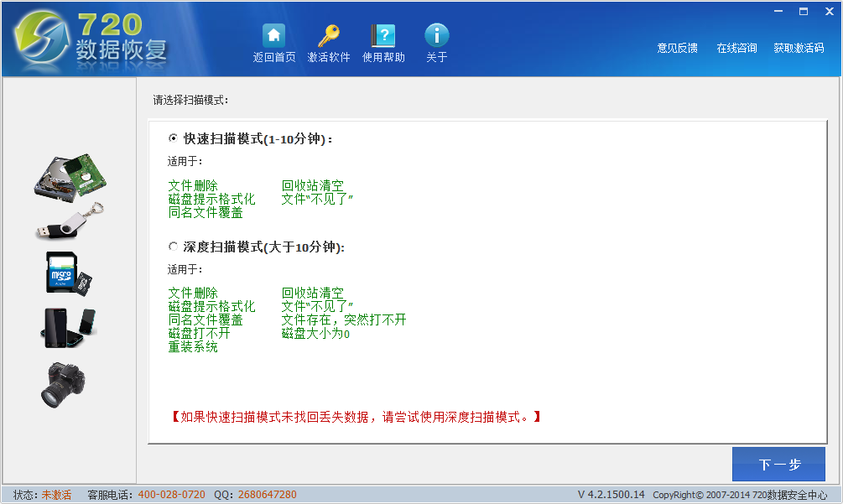This screenshot has height=504, width=843.
Task: Select the digital camera icon
Action: [x=64, y=385]
